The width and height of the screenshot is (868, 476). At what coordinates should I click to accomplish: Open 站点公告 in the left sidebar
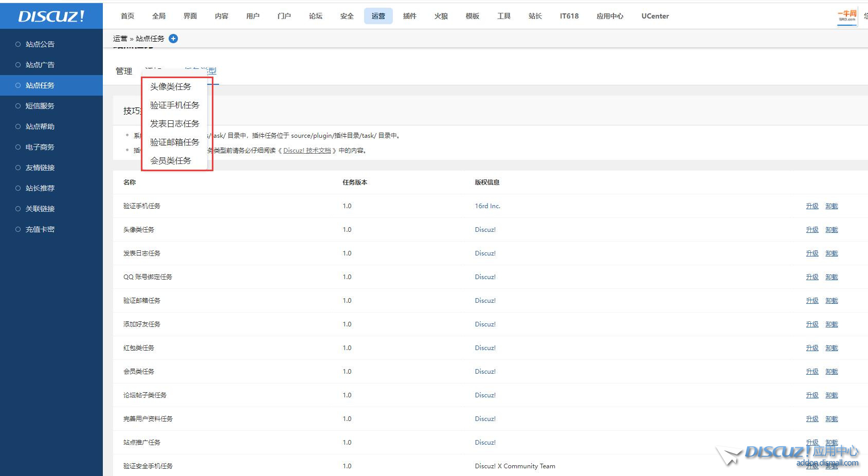pyautogui.click(x=40, y=44)
